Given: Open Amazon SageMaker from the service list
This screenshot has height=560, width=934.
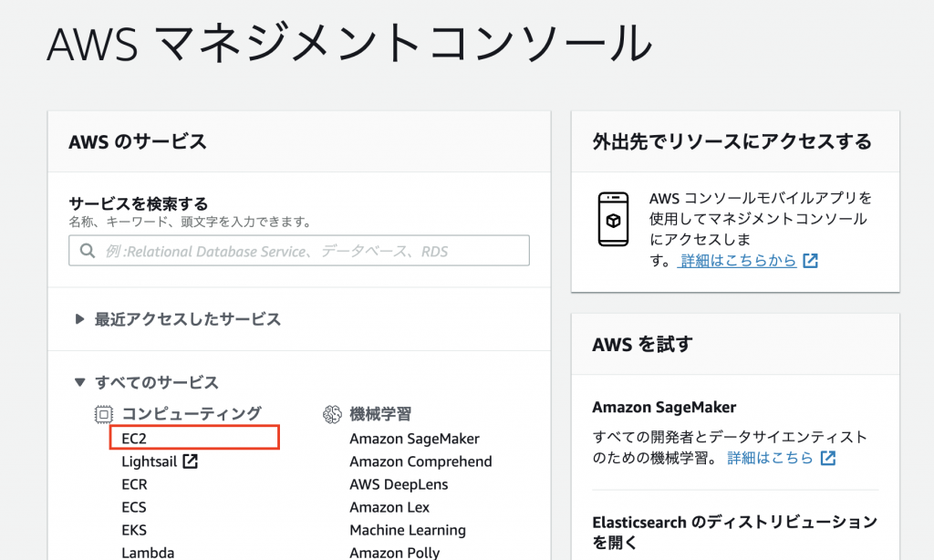Looking at the screenshot, I should pyautogui.click(x=414, y=438).
